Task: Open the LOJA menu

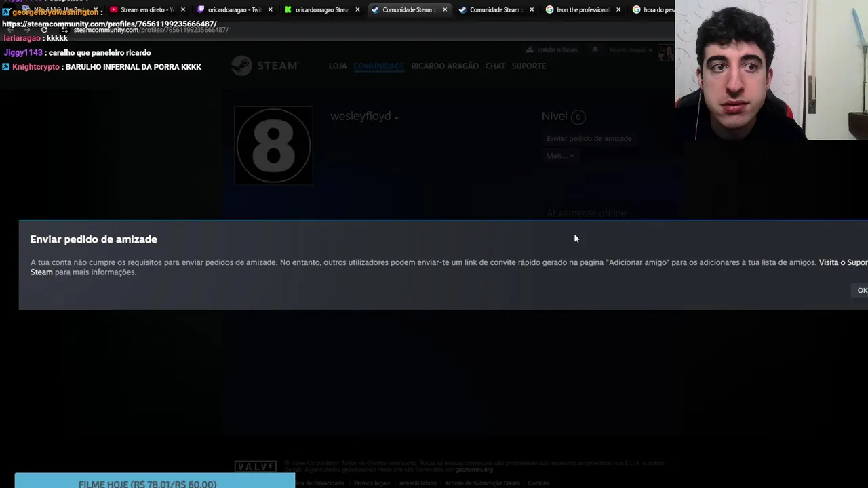Action: pos(338,66)
